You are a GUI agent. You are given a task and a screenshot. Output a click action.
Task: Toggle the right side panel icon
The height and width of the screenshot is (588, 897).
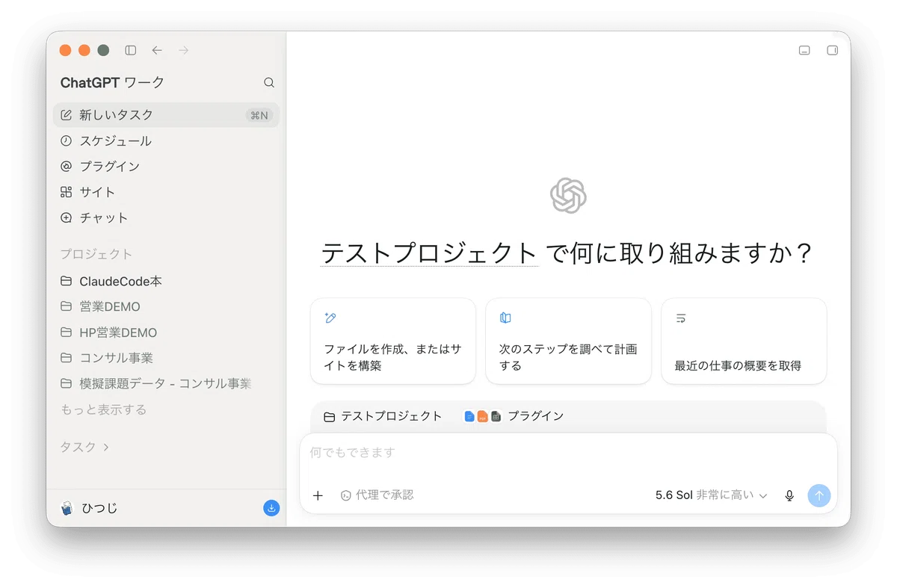pyautogui.click(x=832, y=50)
